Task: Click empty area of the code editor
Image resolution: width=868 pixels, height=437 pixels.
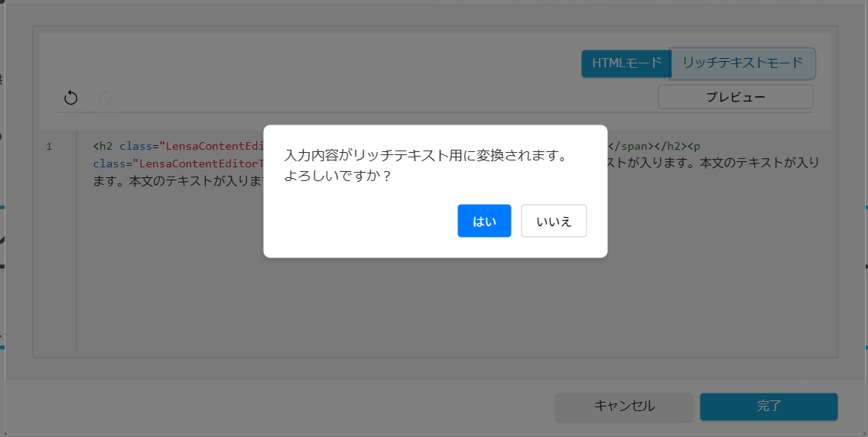Action: coord(459,306)
